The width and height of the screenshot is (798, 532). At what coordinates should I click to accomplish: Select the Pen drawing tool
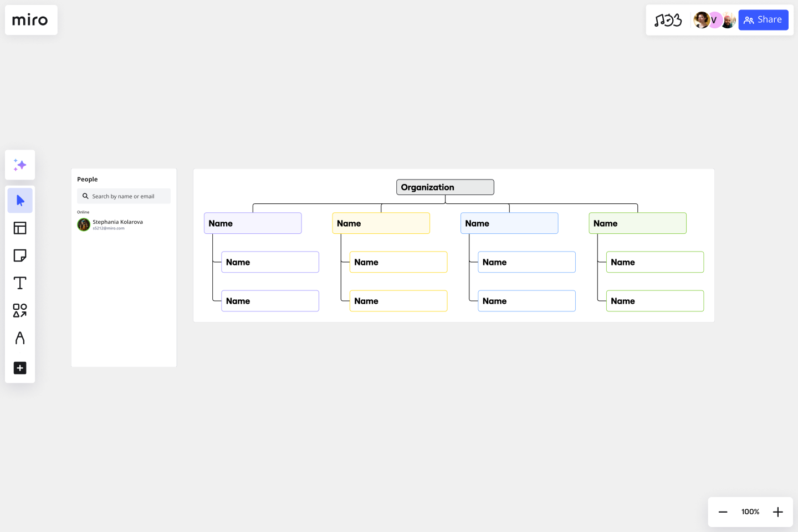pyautogui.click(x=20, y=338)
